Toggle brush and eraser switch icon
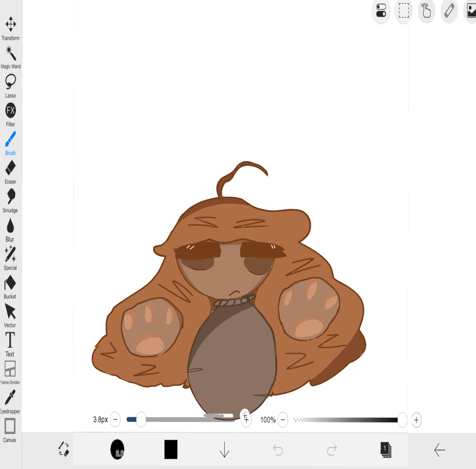 [x=64, y=449]
